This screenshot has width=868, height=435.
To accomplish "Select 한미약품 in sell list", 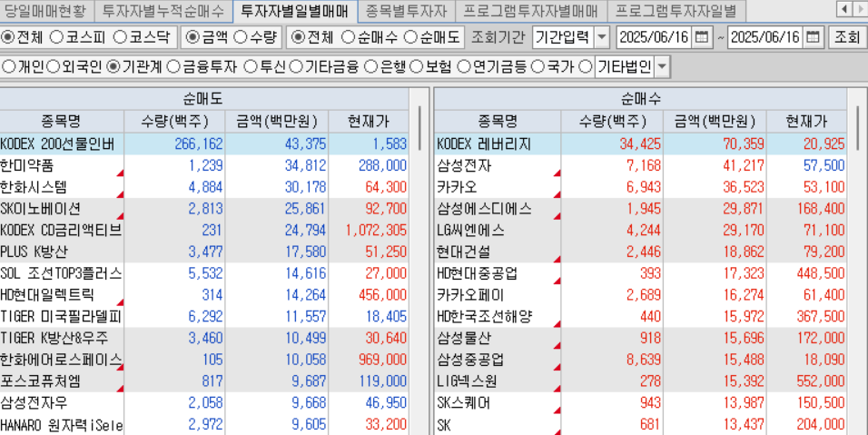I will [x=204, y=165].
